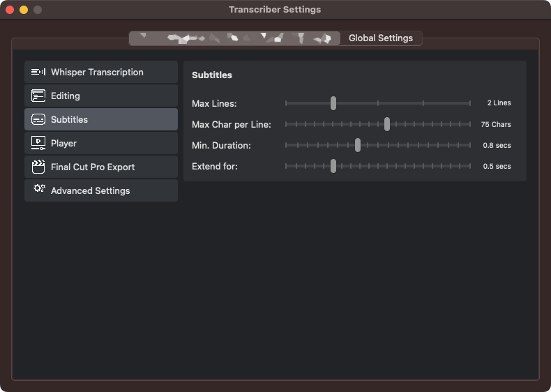
Task: Click the Subtitles caption icon
Action: [38, 119]
